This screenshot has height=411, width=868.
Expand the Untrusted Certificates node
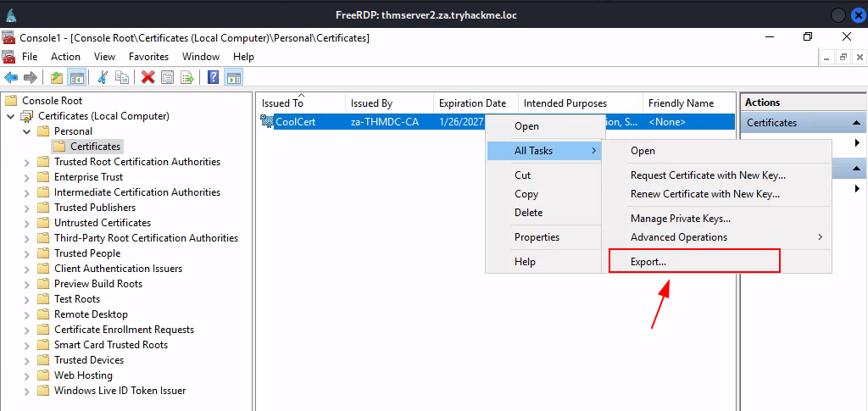pyautogui.click(x=27, y=223)
